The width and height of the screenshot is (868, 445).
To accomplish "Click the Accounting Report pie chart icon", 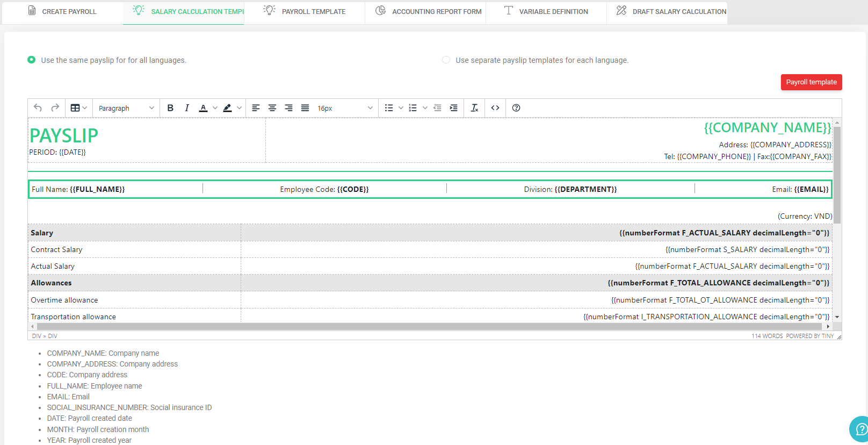I will pyautogui.click(x=380, y=10).
